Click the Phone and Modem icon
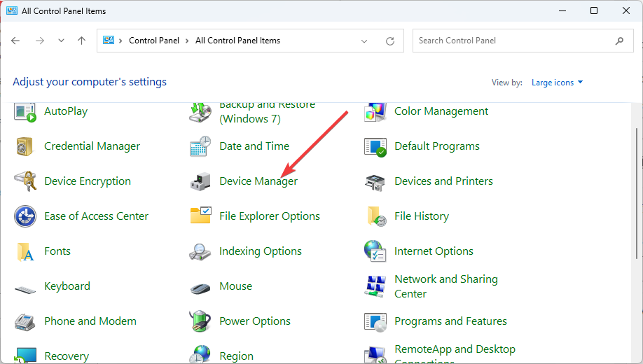 click(x=25, y=321)
